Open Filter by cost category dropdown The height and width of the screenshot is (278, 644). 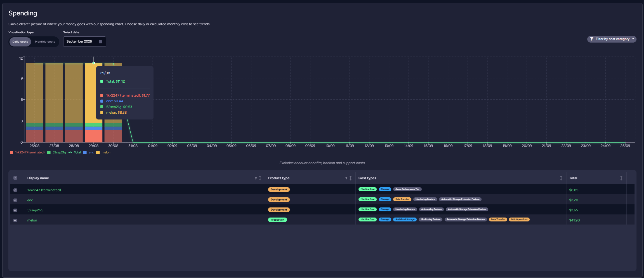(612, 39)
